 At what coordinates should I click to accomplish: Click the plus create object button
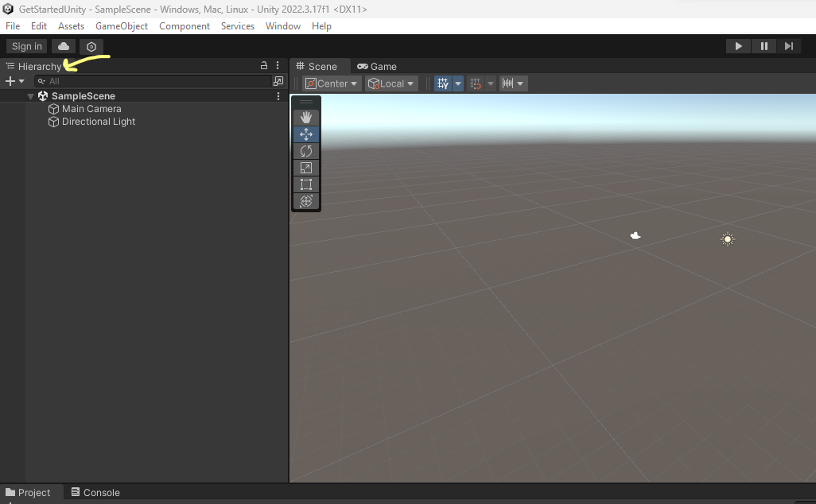10,81
